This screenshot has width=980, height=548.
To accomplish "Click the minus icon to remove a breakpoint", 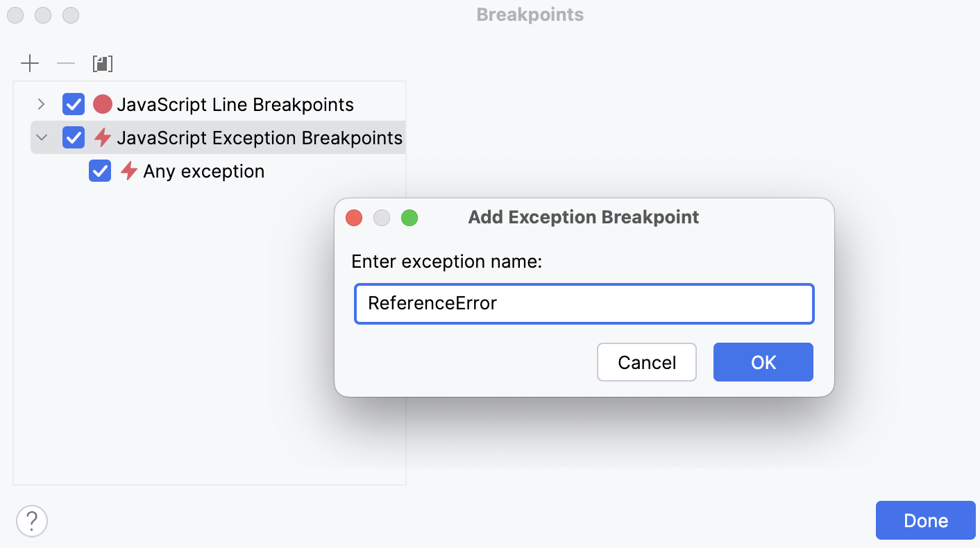I will [66, 63].
